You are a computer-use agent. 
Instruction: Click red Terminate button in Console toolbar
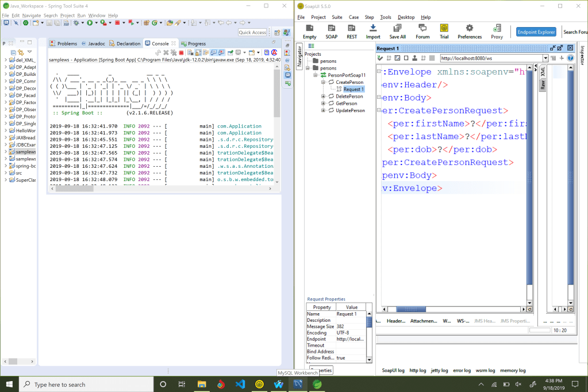(x=182, y=53)
